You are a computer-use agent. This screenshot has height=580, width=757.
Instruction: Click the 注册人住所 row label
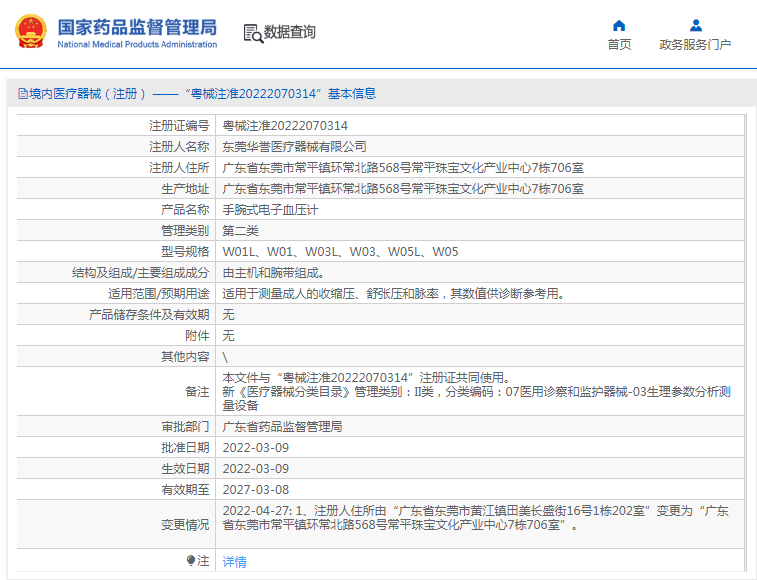pos(179,168)
